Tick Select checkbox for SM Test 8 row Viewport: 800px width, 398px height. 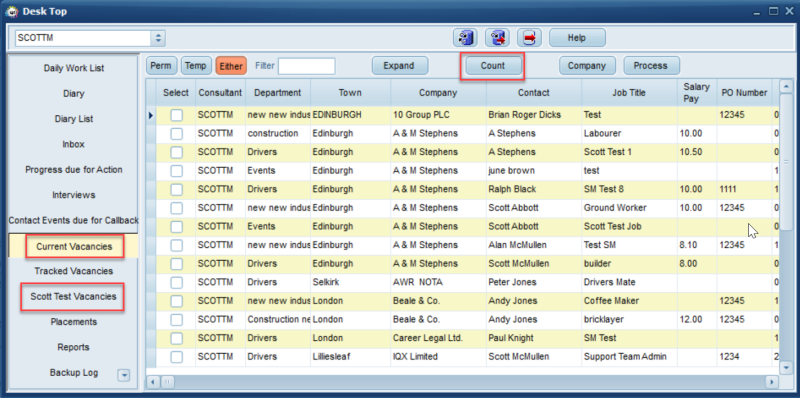(x=176, y=189)
